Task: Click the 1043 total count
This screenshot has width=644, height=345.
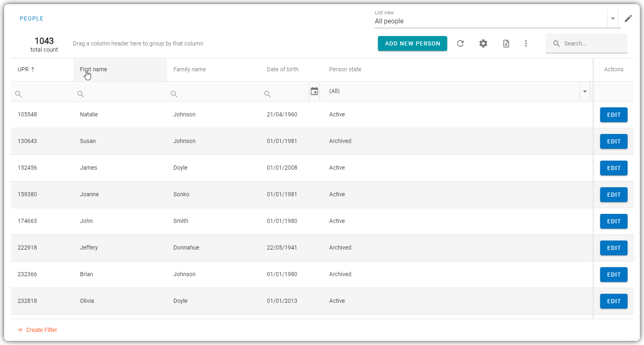Action: coord(44,41)
